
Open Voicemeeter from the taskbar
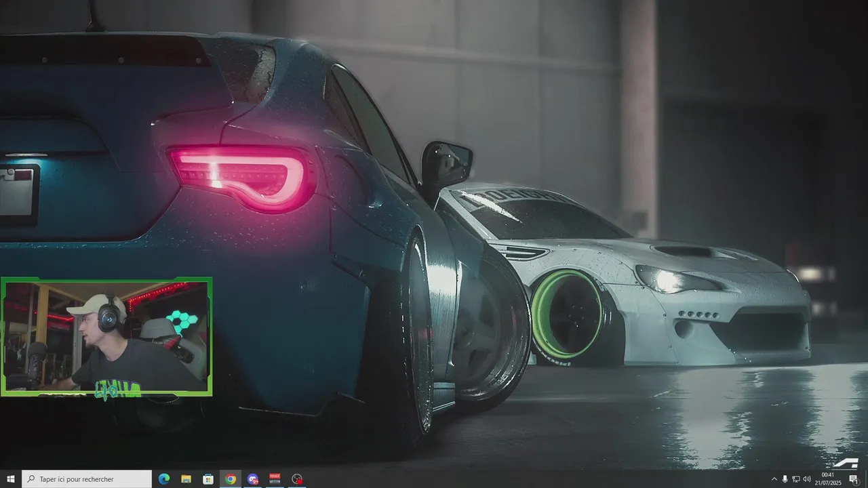tap(275, 479)
